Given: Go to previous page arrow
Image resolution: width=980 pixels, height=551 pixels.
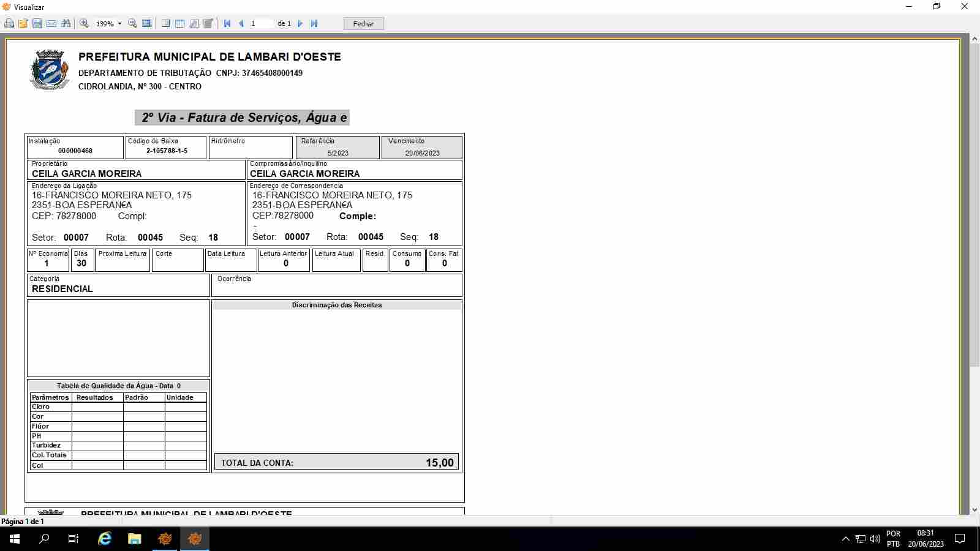Looking at the screenshot, I should click(x=241, y=24).
